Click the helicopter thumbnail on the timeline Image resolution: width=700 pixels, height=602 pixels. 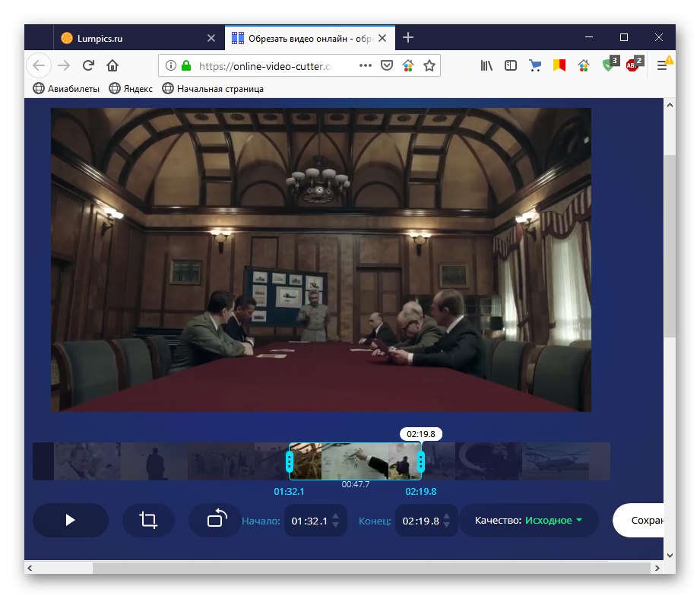click(555, 461)
